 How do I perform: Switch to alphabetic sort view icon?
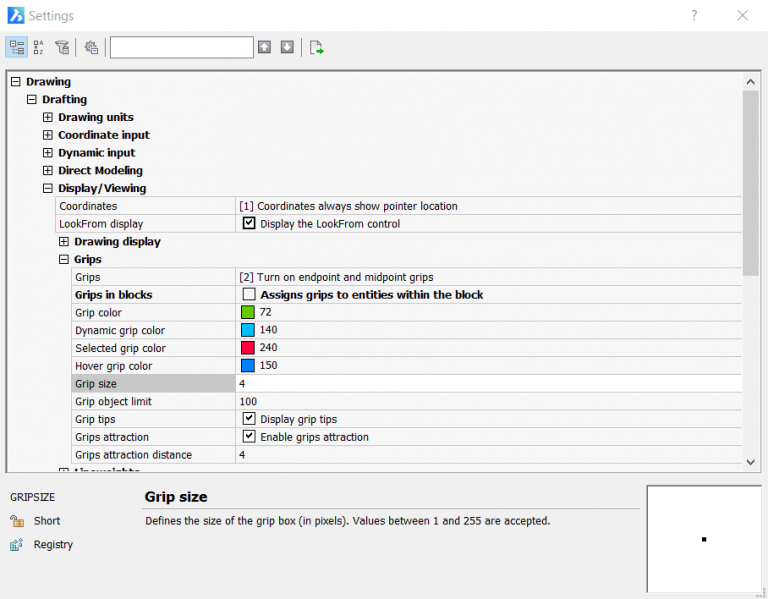(39, 48)
